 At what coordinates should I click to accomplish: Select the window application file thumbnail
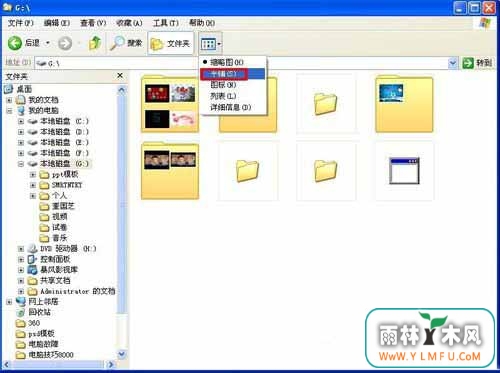(404, 171)
